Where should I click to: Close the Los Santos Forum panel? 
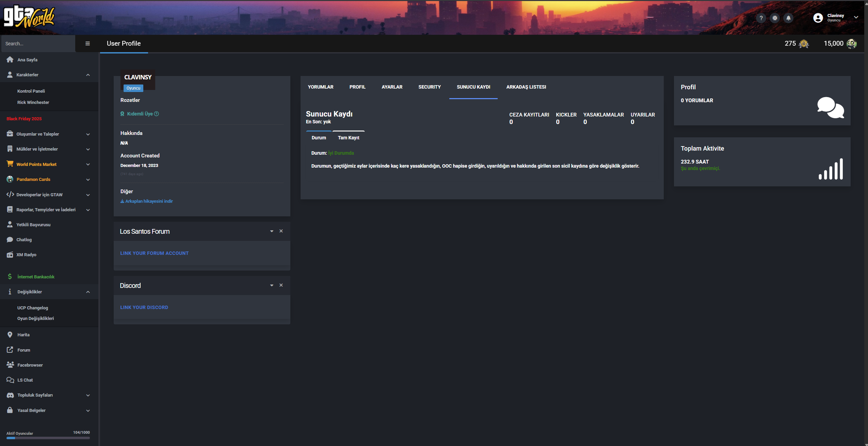tap(281, 231)
